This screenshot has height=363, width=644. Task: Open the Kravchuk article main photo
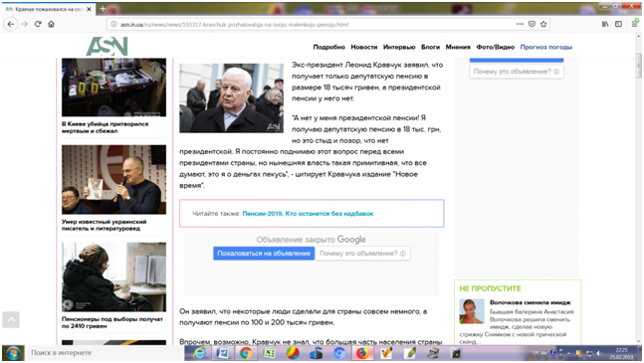231,97
